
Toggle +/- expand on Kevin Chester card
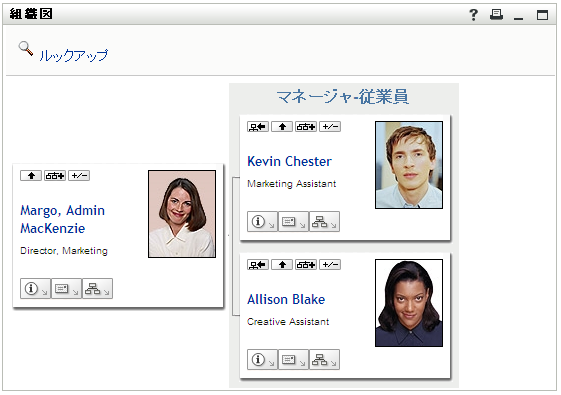330,127
